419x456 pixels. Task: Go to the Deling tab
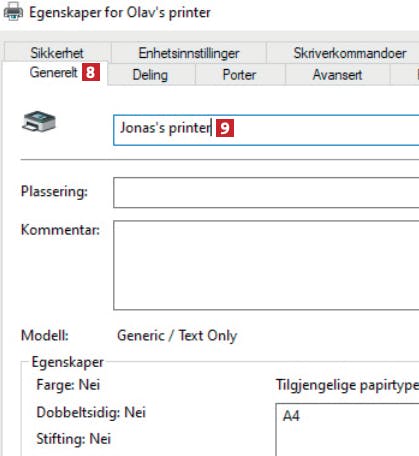150,75
